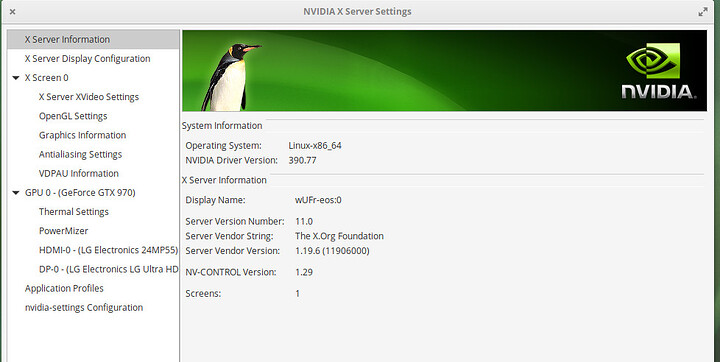Screen dimensions: 720x362
Task: Click the Server Vendor String label
Action: tap(229, 236)
